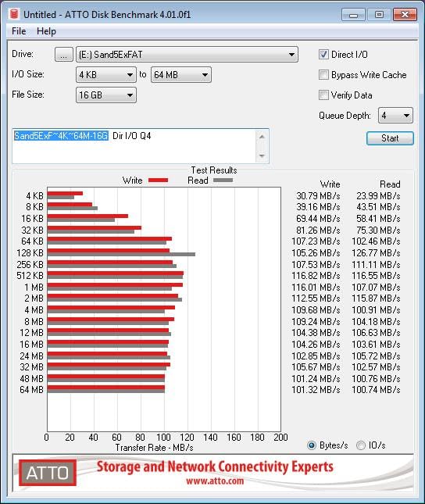Close the ATTO Disk Benchmark window
This screenshot has width=425, height=504.
click(x=405, y=15)
